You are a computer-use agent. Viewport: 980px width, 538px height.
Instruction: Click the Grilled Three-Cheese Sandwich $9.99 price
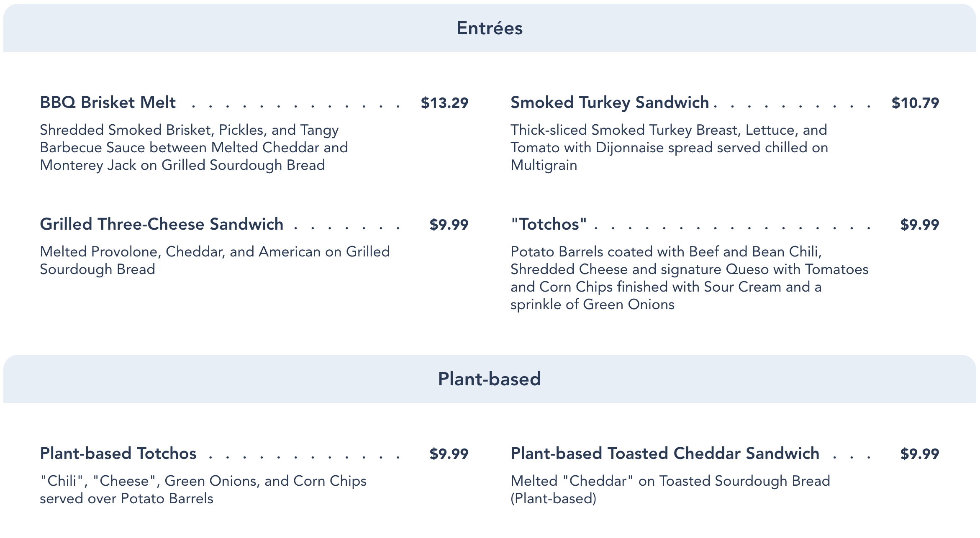449,225
